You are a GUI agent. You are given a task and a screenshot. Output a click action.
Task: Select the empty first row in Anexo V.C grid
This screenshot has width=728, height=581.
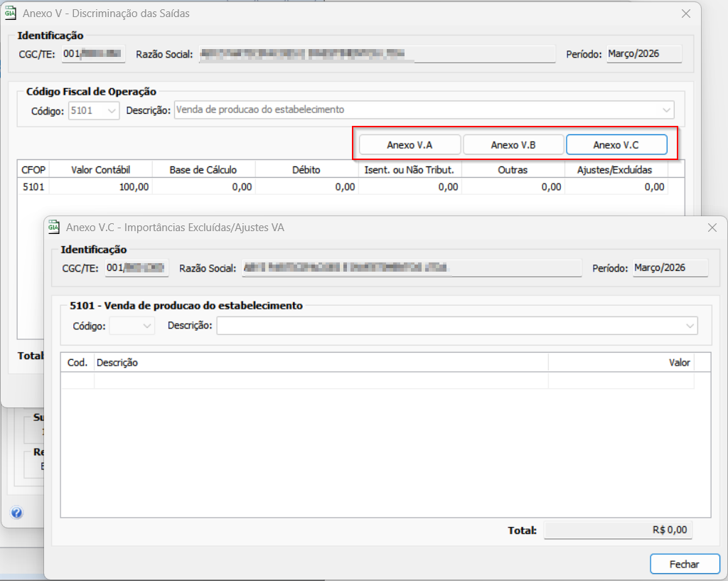tap(378, 380)
